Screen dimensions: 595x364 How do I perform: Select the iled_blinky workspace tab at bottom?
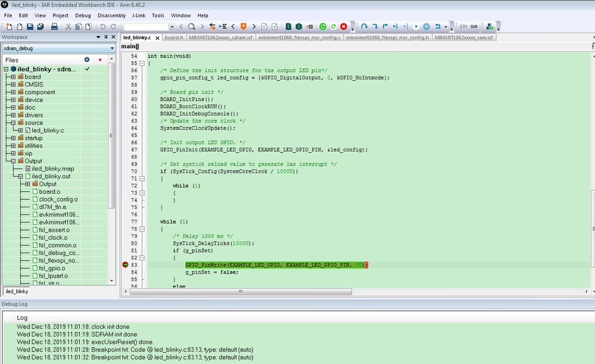point(17,291)
